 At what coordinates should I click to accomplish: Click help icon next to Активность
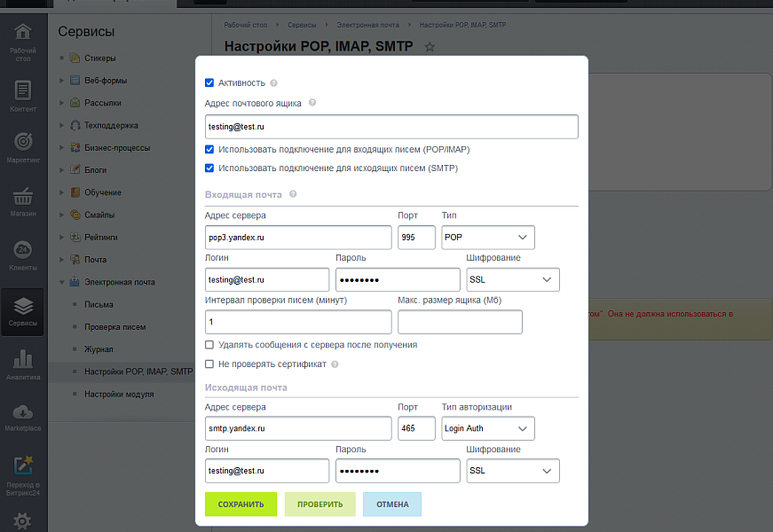[x=274, y=83]
